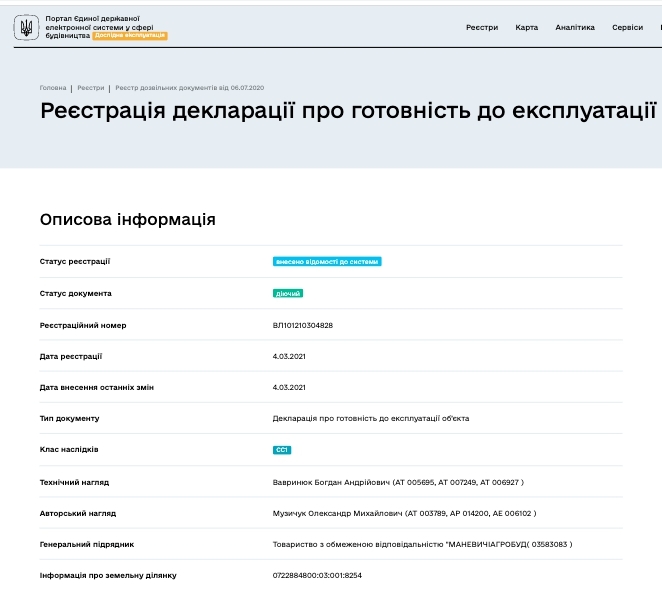Click the 'Статус документа' label
Screen dimensions: 662x589
(x=76, y=293)
